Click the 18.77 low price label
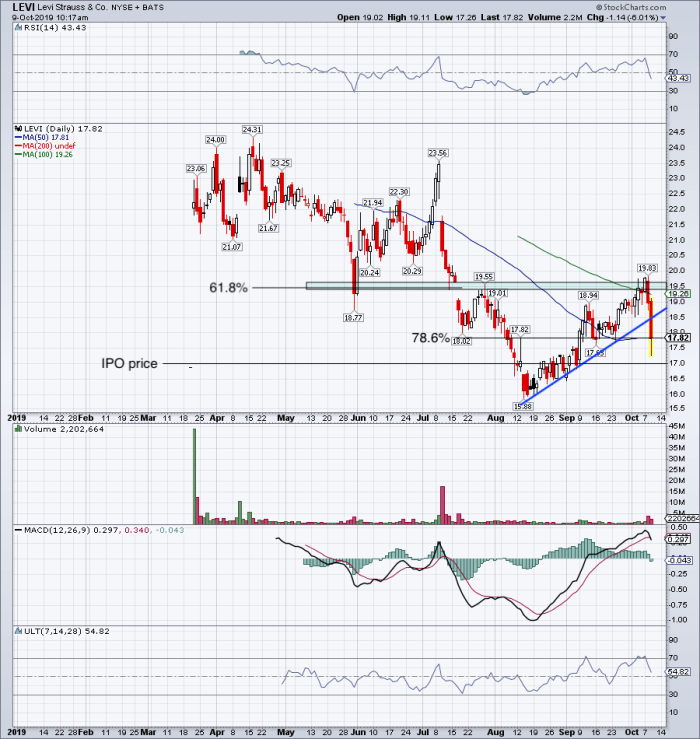700x739 pixels. coord(353,318)
